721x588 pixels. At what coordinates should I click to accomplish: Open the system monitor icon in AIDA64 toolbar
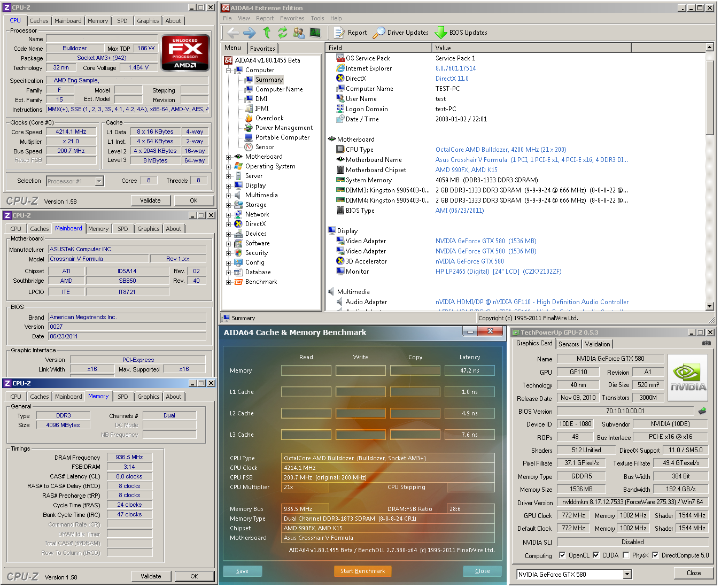pos(315,33)
